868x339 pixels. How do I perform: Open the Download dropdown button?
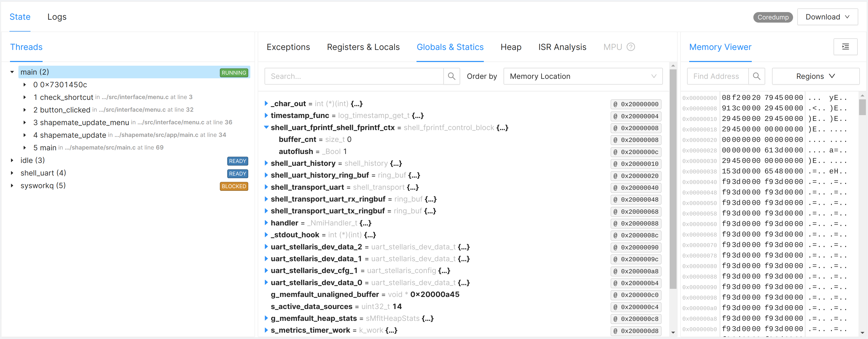pyautogui.click(x=827, y=17)
